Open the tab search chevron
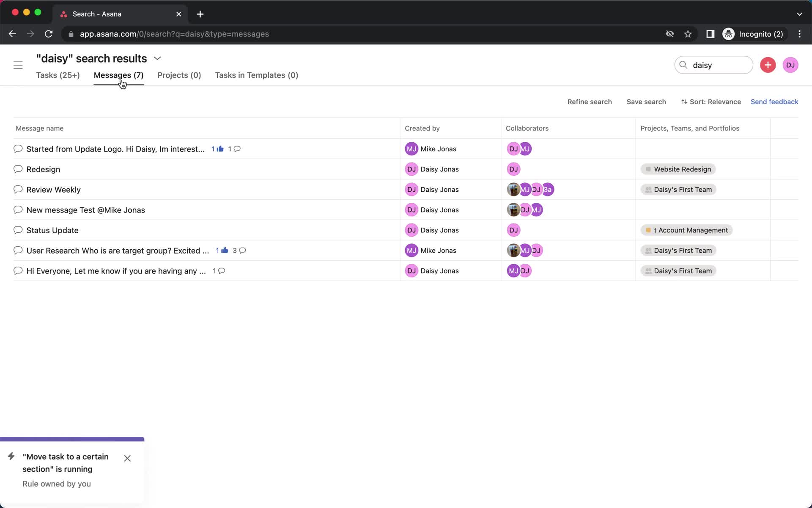The width and height of the screenshot is (812, 508). pyautogui.click(x=799, y=14)
